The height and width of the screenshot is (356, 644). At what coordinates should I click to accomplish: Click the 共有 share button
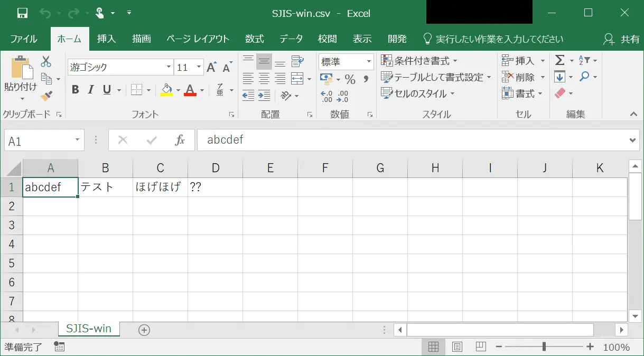point(622,39)
